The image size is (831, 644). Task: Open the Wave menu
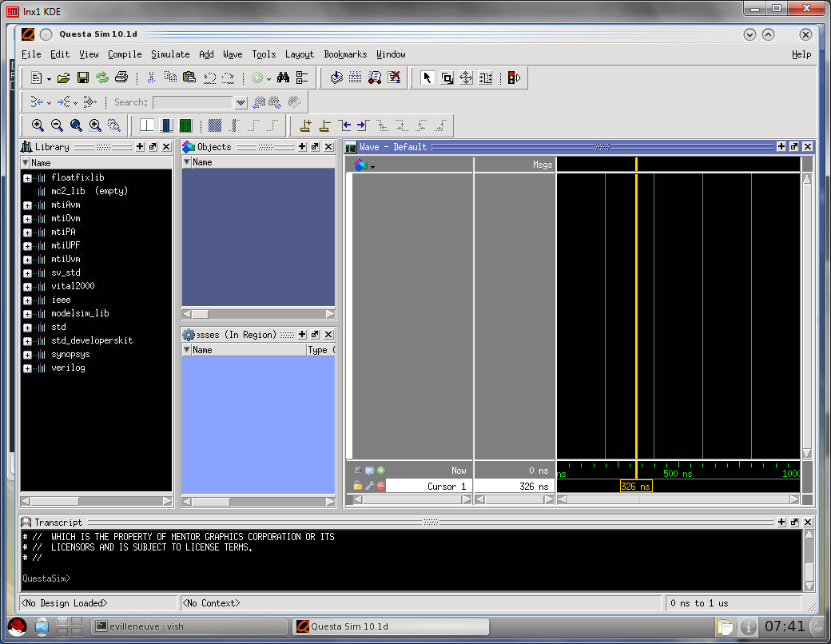point(233,54)
